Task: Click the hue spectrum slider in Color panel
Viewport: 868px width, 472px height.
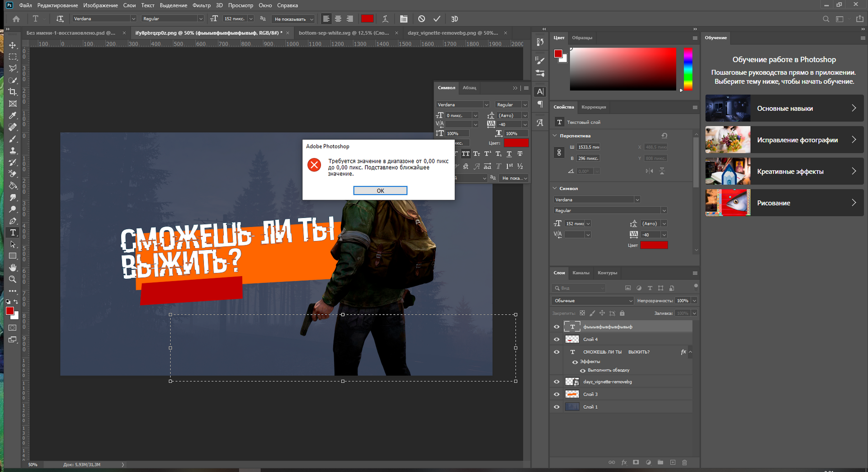Action: coord(688,69)
